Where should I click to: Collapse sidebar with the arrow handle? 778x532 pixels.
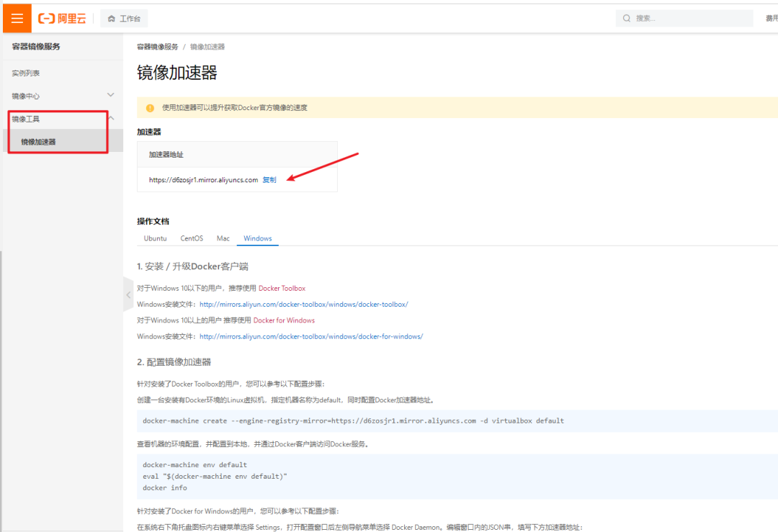pos(128,294)
